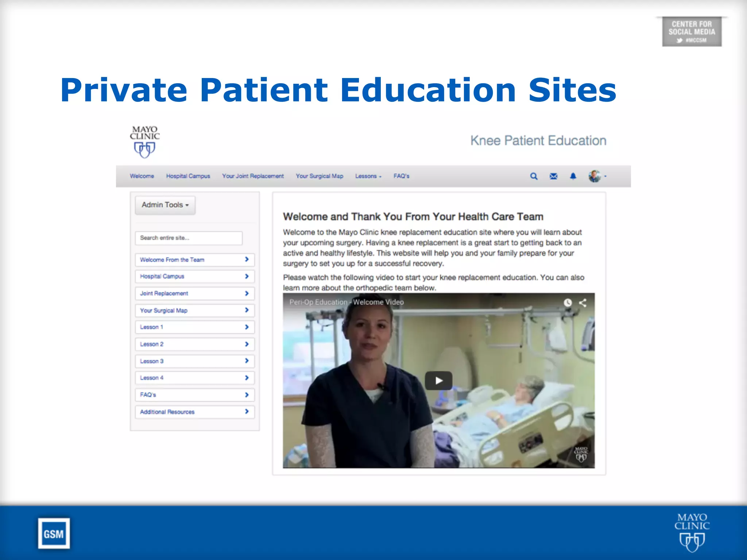
Task: Click the Center for Social Media badge
Action: (692, 32)
